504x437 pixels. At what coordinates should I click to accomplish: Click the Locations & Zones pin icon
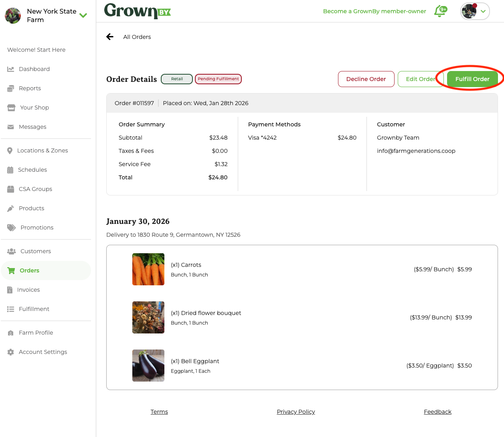tap(10, 150)
